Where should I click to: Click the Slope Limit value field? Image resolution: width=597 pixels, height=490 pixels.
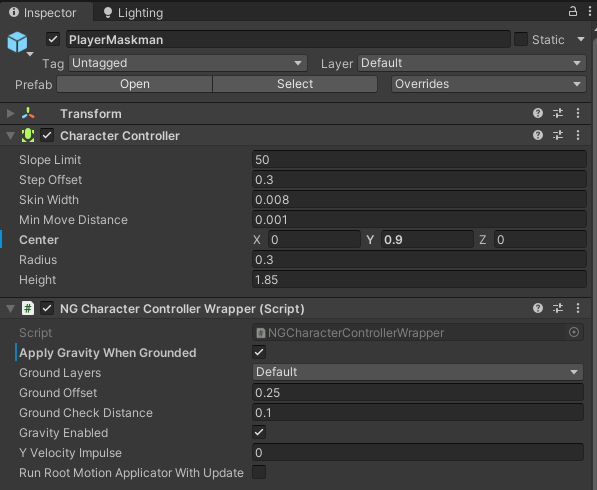[419, 159]
